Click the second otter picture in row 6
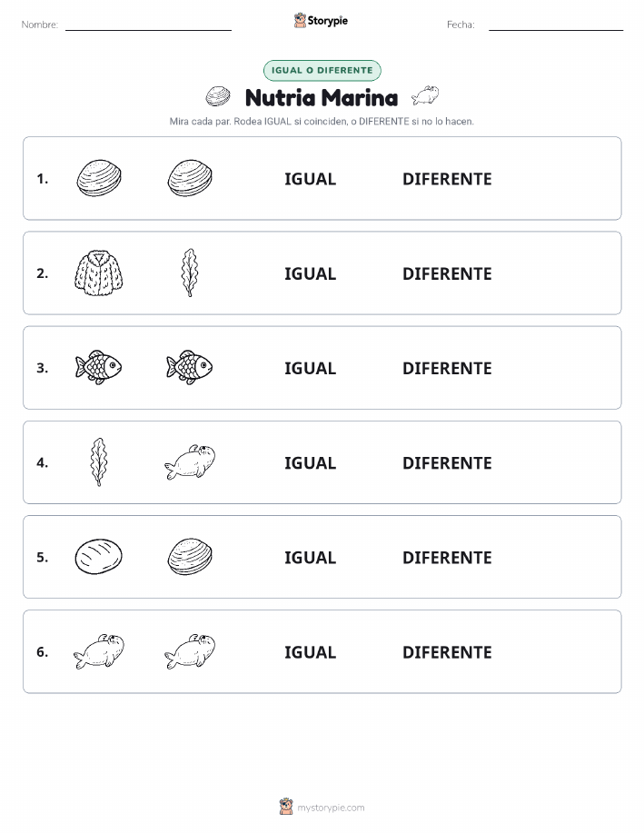 tap(190, 651)
